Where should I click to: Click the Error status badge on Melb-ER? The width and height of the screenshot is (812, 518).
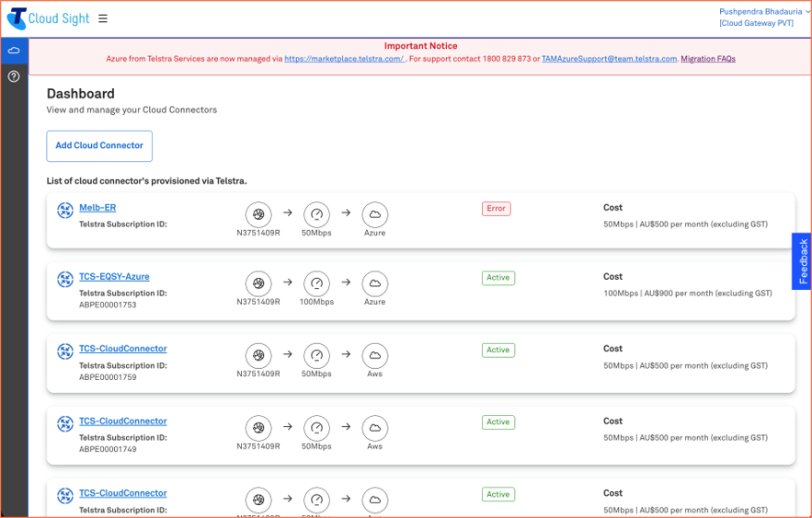pyautogui.click(x=496, y=209)
